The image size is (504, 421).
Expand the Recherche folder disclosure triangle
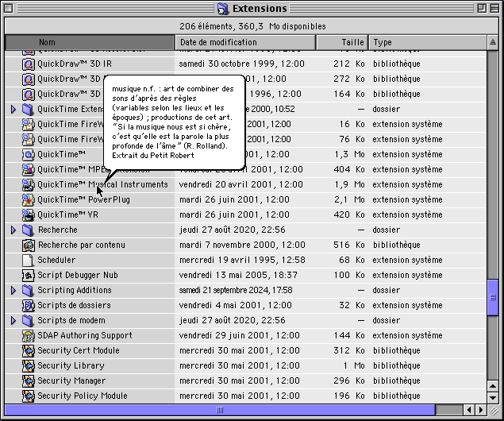pos(13,230)
